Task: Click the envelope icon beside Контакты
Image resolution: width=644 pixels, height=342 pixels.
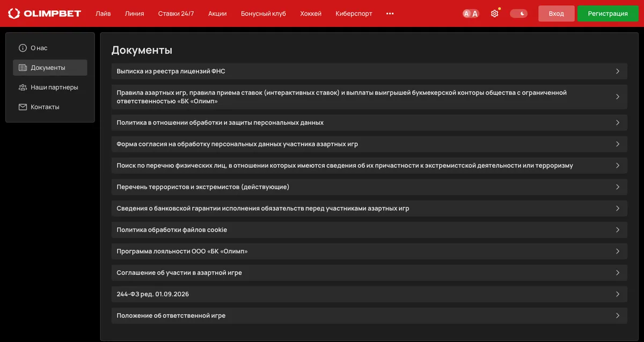Action: pos(23,107)
